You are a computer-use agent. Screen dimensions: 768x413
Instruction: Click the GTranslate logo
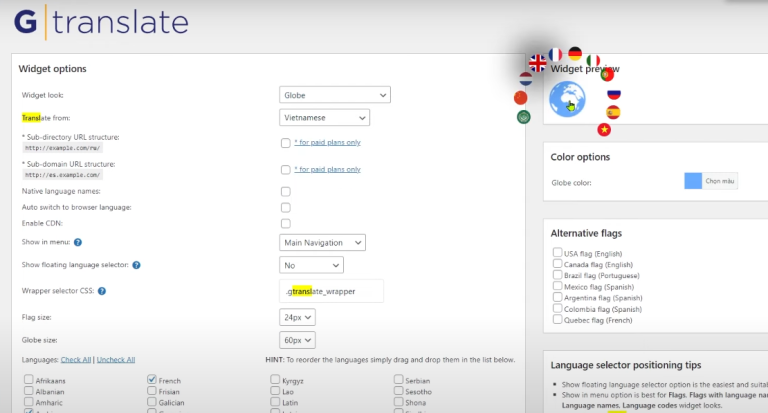pyautogui.click(x=101, y=23)
